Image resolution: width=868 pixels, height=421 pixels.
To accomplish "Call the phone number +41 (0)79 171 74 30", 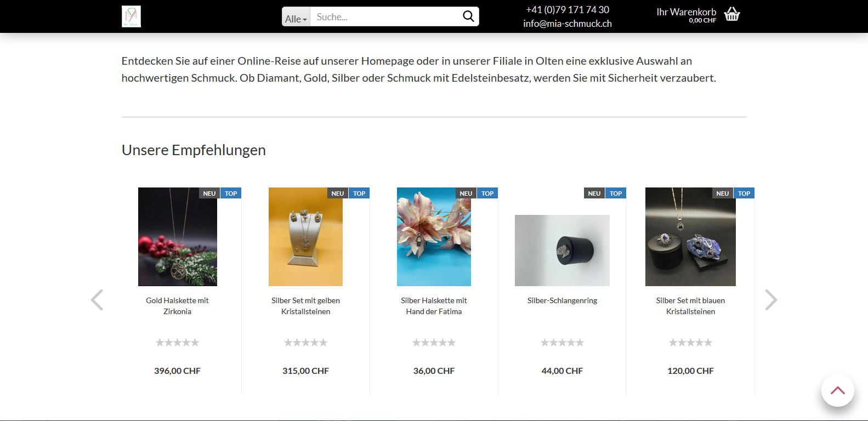I will 568,10.
